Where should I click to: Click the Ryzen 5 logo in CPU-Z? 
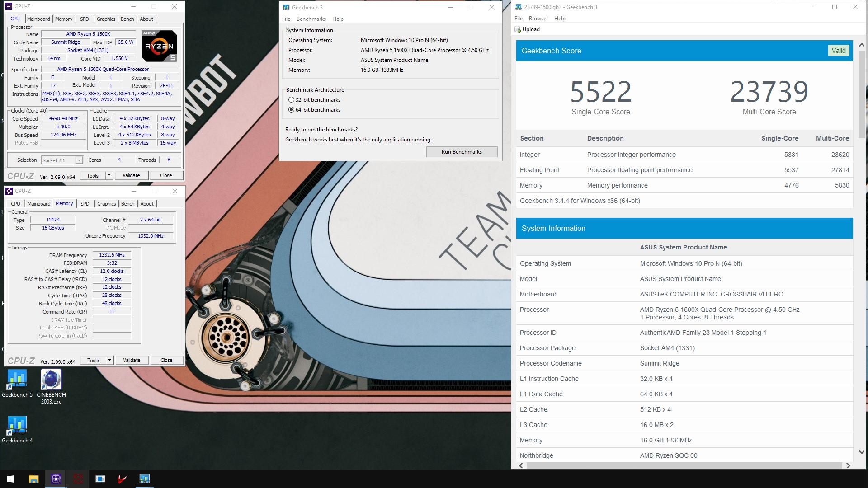pos(159,46)
